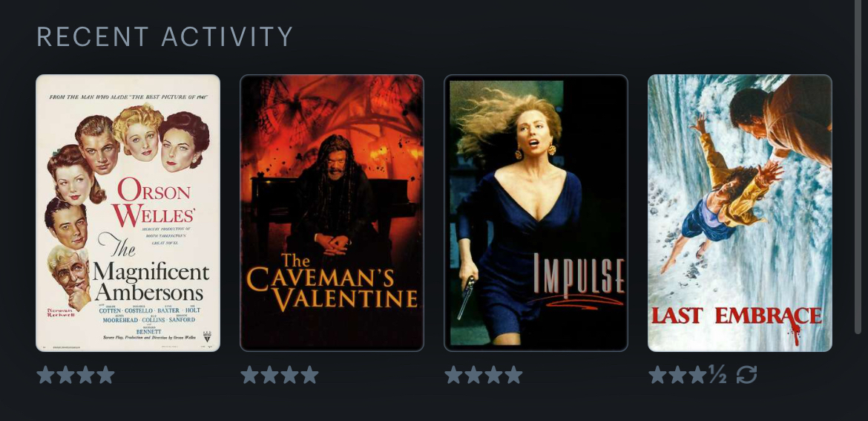Open The Magnificent Ambersons poster
This screenshot has height=421, width=868.
point(128,212)
